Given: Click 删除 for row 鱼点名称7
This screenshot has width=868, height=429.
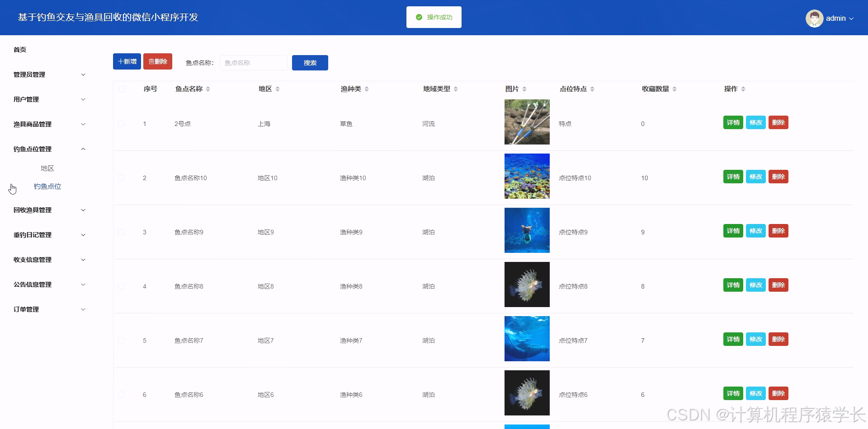Looking at the screenshot, I should (778, 339).
